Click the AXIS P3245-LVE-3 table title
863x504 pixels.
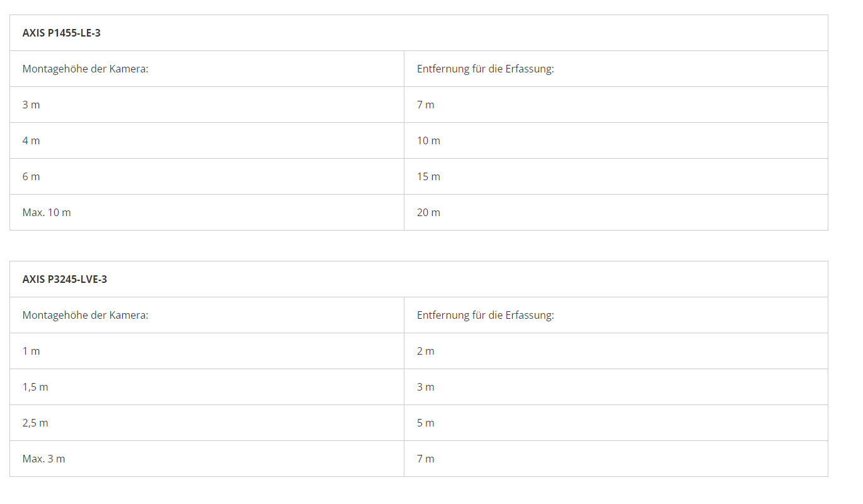pyautogui.click(x=65, y=279)
